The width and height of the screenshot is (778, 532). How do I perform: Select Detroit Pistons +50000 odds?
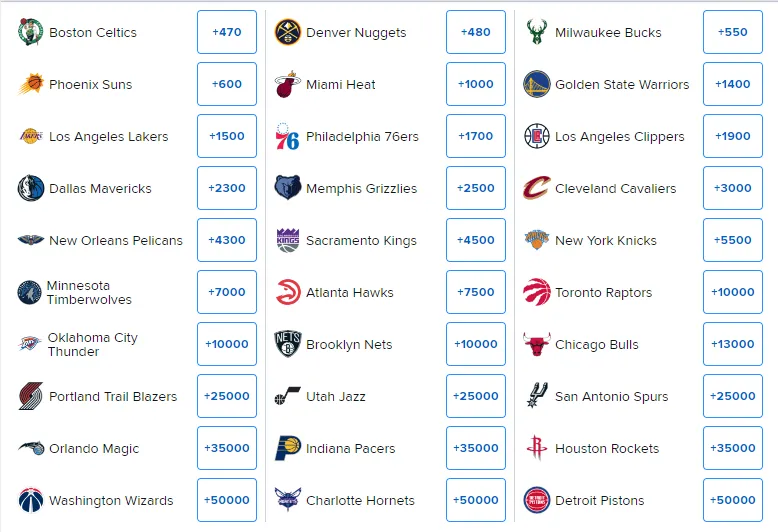733,500
